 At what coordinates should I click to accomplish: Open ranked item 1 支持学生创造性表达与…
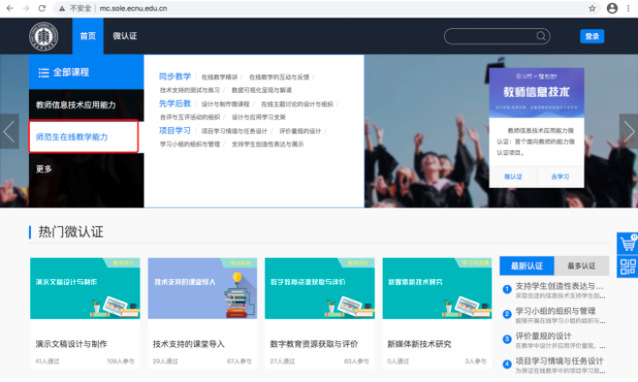point(559,286)
